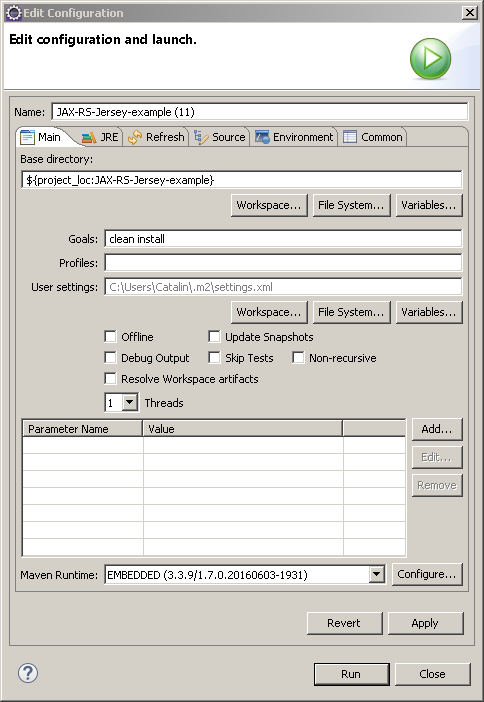The width and height of the screenshot is (484, 702).
Task: Select the Parameter Name column header
Action: pos(82,428)
